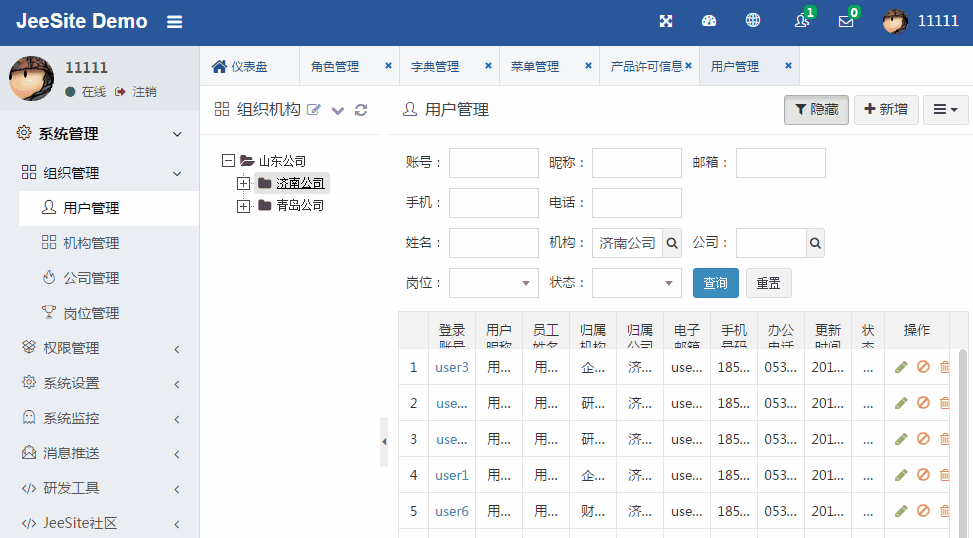Open 机构管理 in the sidebar

(x=91, y=243)
